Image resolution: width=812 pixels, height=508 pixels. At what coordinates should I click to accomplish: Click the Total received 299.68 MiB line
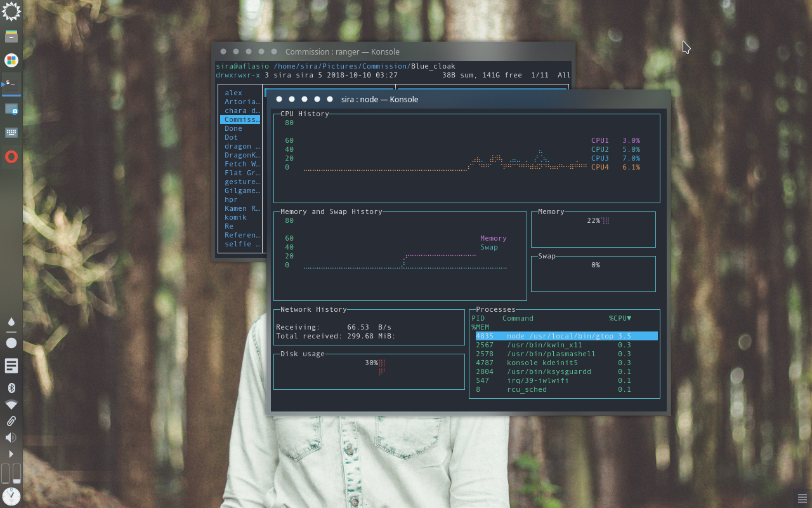(336, 336)
